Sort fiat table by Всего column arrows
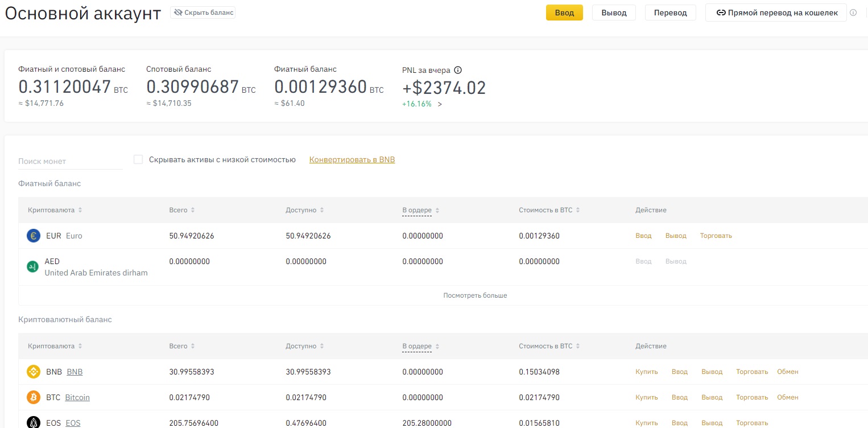The width and height of the screenshot is (868, 428). click(x=193, y=210)
